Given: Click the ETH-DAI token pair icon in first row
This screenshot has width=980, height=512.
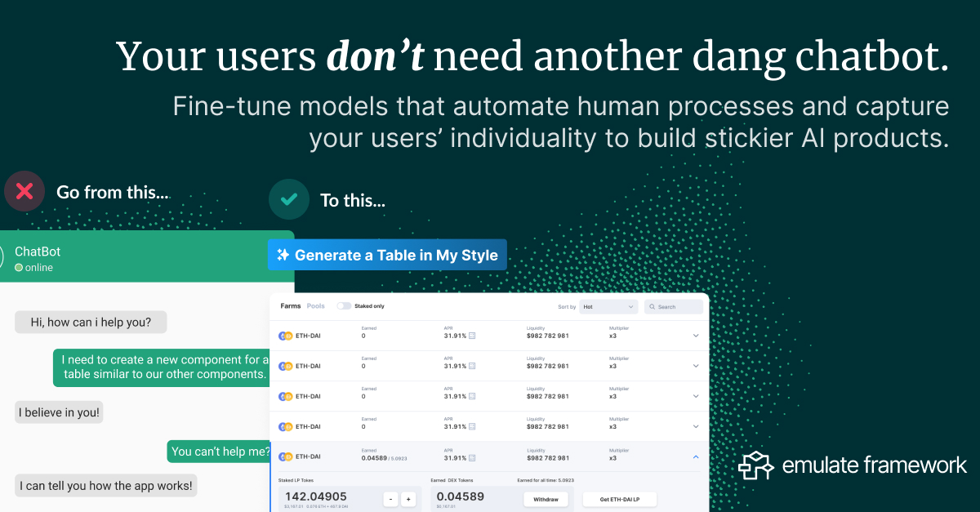Looking at the screenshot, I should pos(284,336).
